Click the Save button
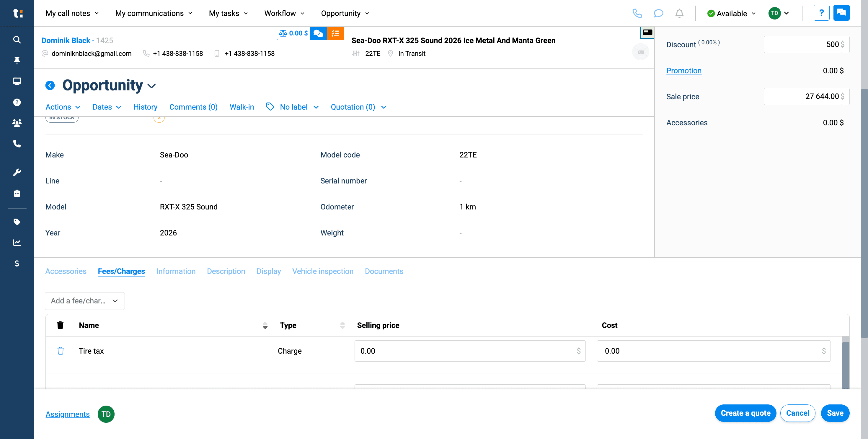868x439 pixels. [x=835, y=413]
